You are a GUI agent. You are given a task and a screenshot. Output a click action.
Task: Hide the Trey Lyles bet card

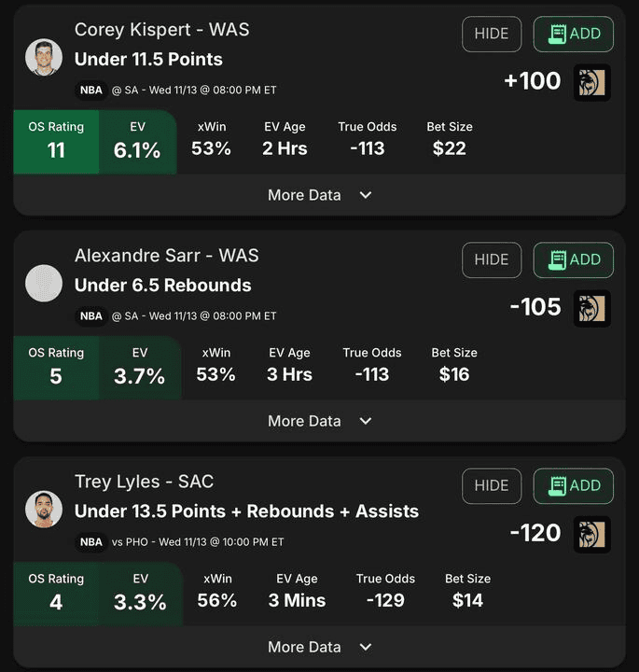point(492,485)
